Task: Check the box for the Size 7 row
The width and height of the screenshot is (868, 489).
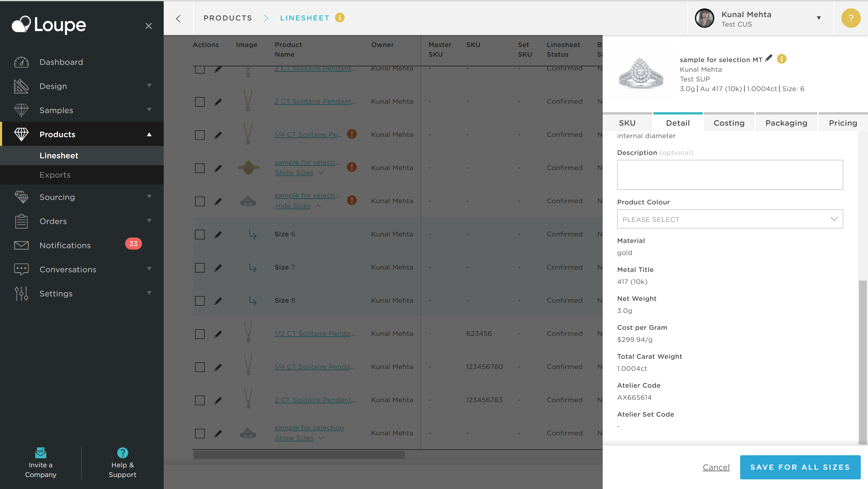Action: pos(200,268)
